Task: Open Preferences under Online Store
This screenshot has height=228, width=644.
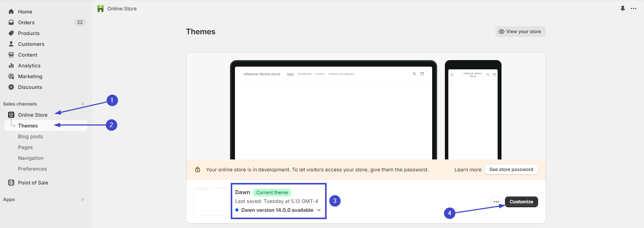Action: click(x=32, y=169)
